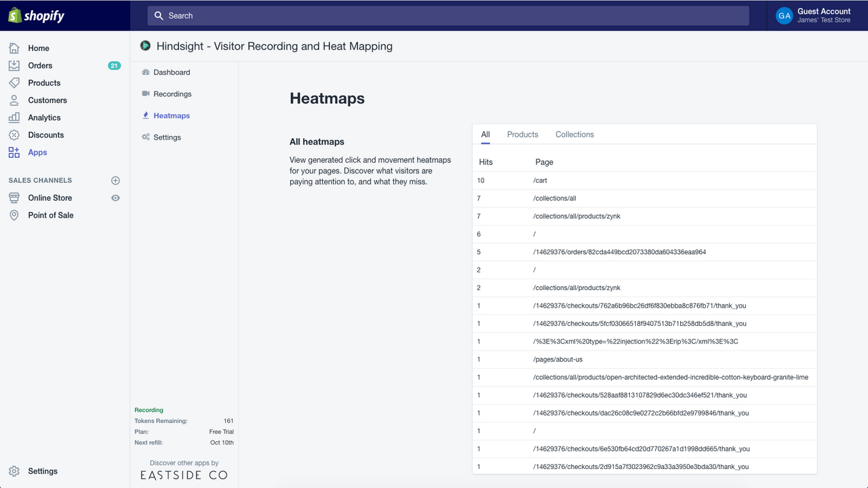868x488 pixels.
Task: Click the Products tag icon
Action: tap(14, 83)
